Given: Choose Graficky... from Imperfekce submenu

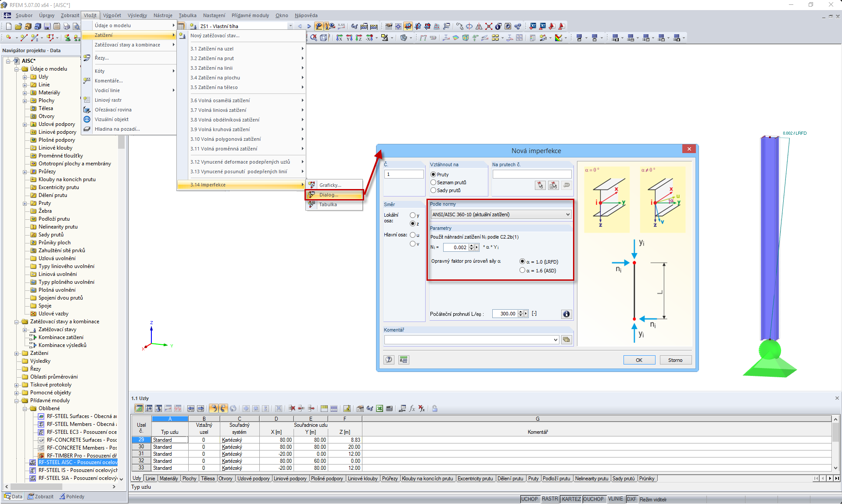Looking at the screenshot, I should tap(334, 185).
